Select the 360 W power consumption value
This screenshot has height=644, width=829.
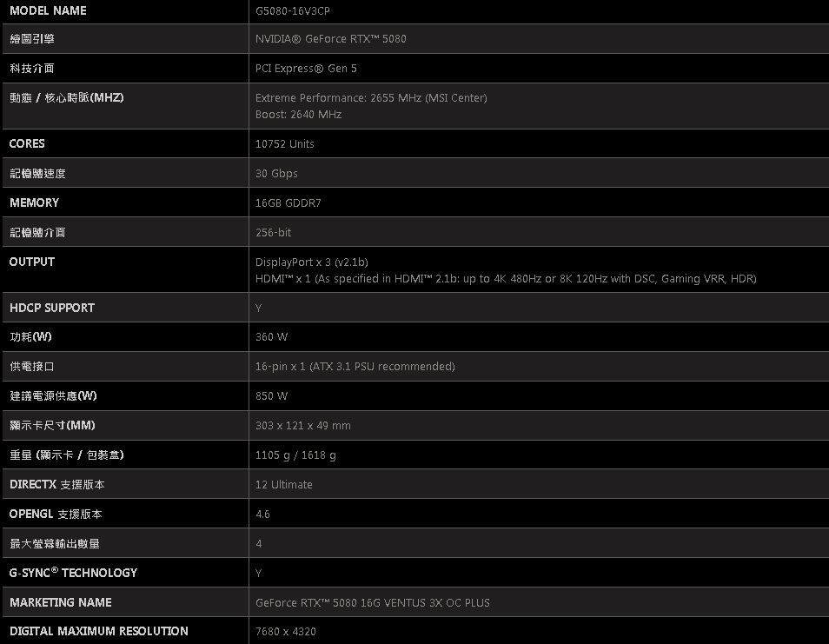click(271, 337)
